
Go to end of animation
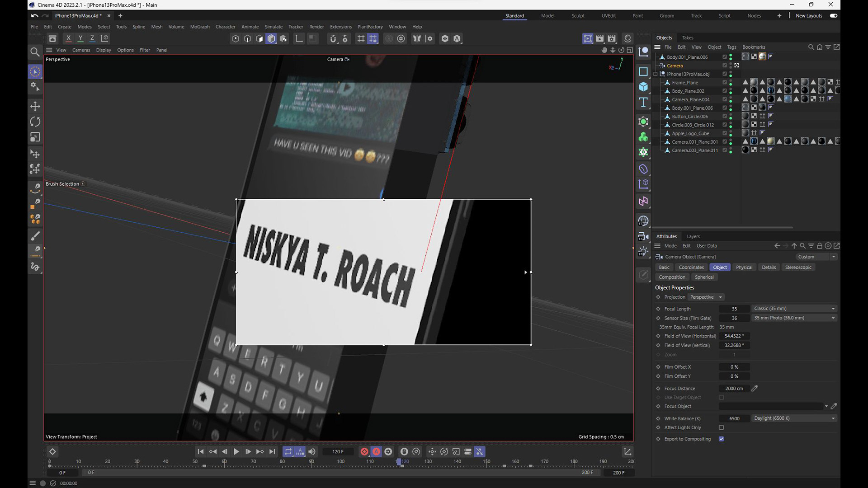pyautogui.click(x=272, y=451)
